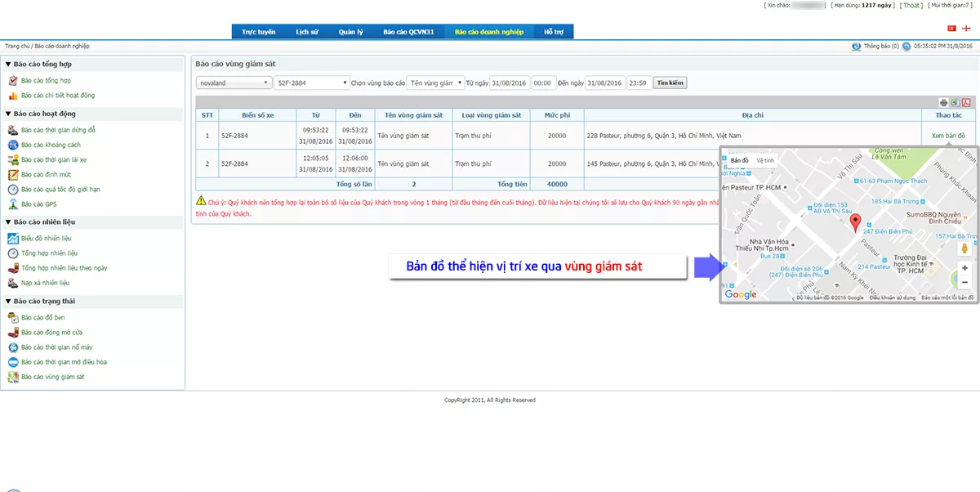This screenshot has height=492, width=980.
Task: Export the report to Excel
Action: (x=954, y=102)
